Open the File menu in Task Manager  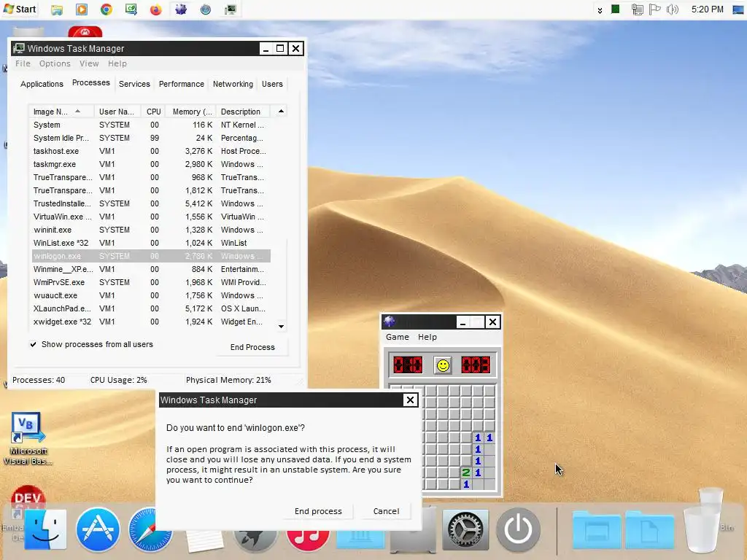tap(23, 63)
